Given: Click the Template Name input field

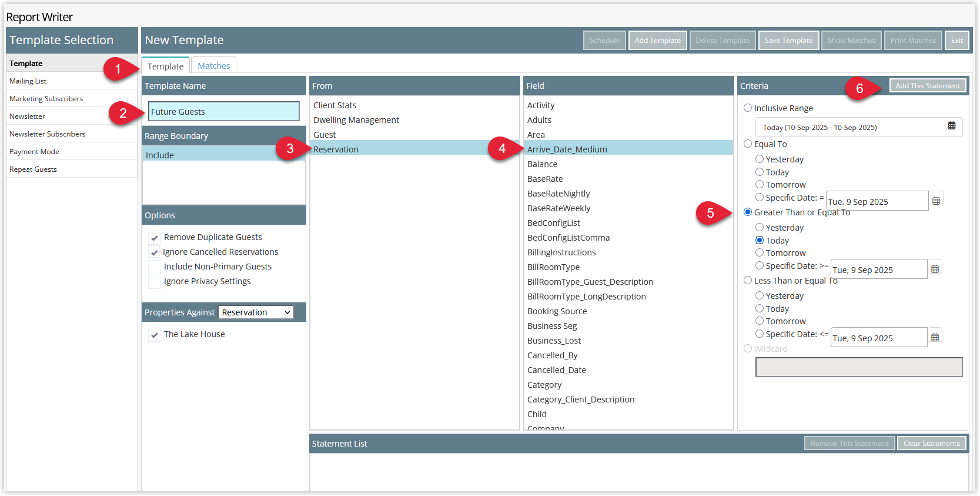Looking at the screenshot, I should click(224, 111).
